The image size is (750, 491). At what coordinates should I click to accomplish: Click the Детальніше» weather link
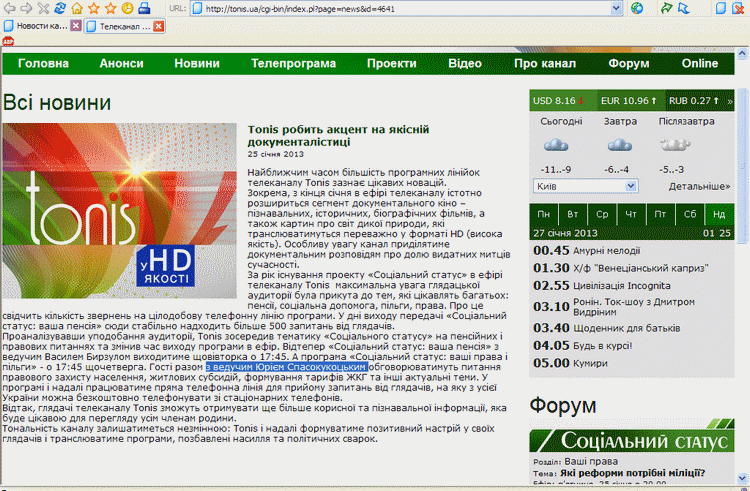click(x=696, y=186)
